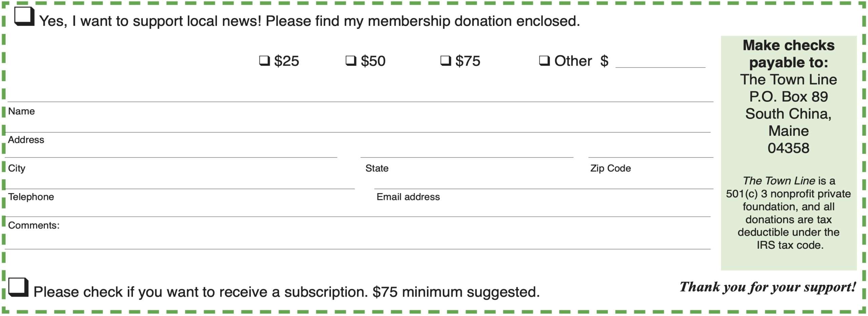Check the Other amount checkbox
The image size is (868, 316).
[545, 61]
